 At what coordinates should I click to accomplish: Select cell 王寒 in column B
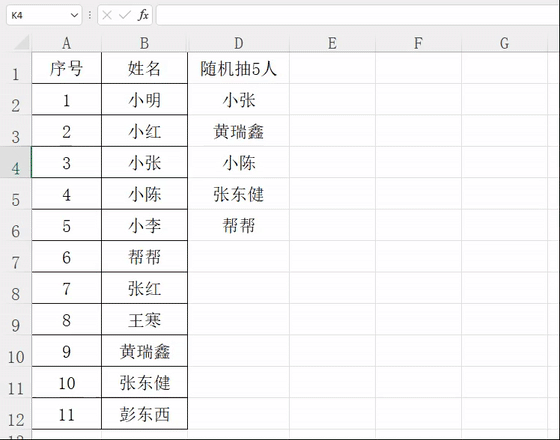click(144, 319)
